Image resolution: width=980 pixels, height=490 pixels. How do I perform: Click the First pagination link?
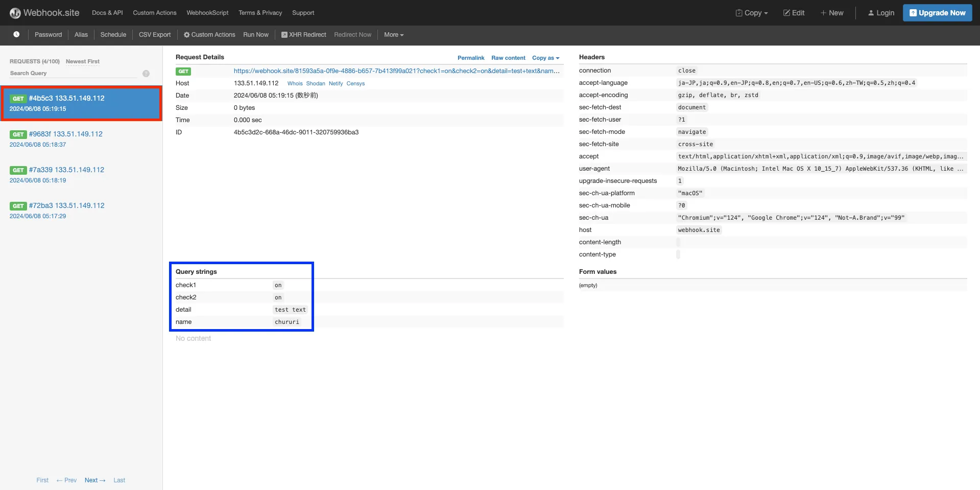pyautogui.click(x=42, y=480)
